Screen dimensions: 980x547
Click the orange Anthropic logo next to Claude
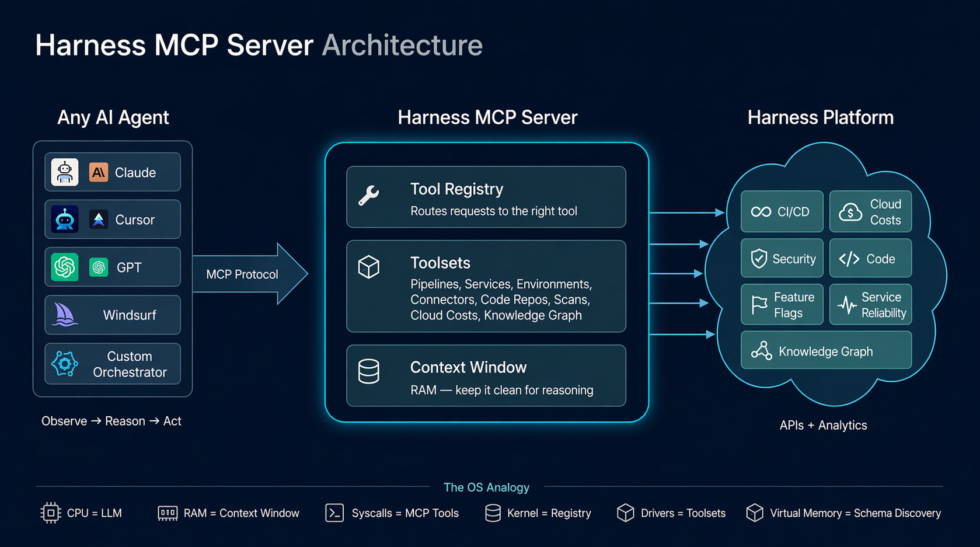coord(99,172)
